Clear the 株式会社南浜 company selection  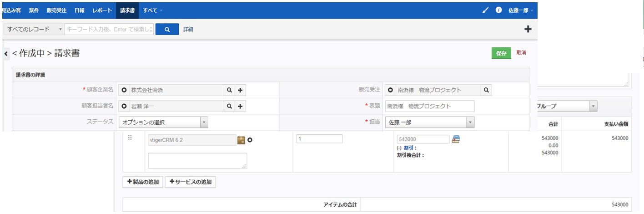pos(124,90)
